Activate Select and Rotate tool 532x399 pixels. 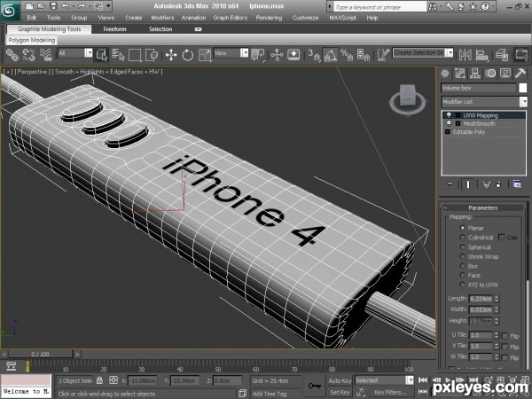point(188,54)
